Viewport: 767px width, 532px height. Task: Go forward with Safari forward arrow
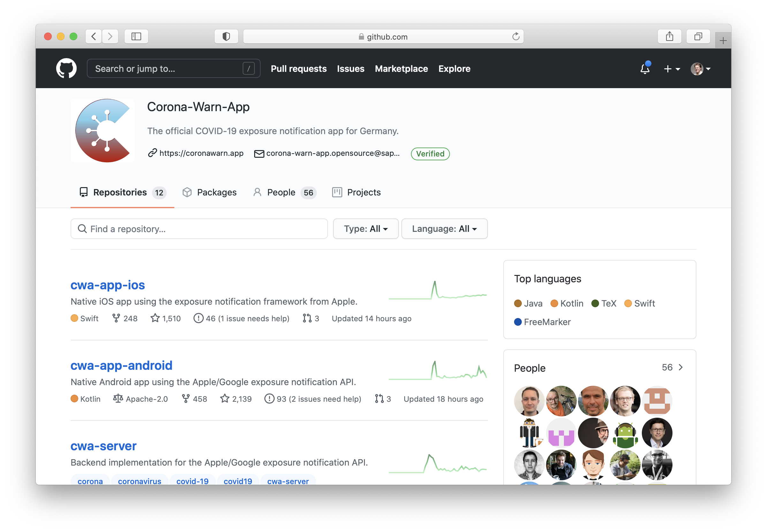pos(110,36)
